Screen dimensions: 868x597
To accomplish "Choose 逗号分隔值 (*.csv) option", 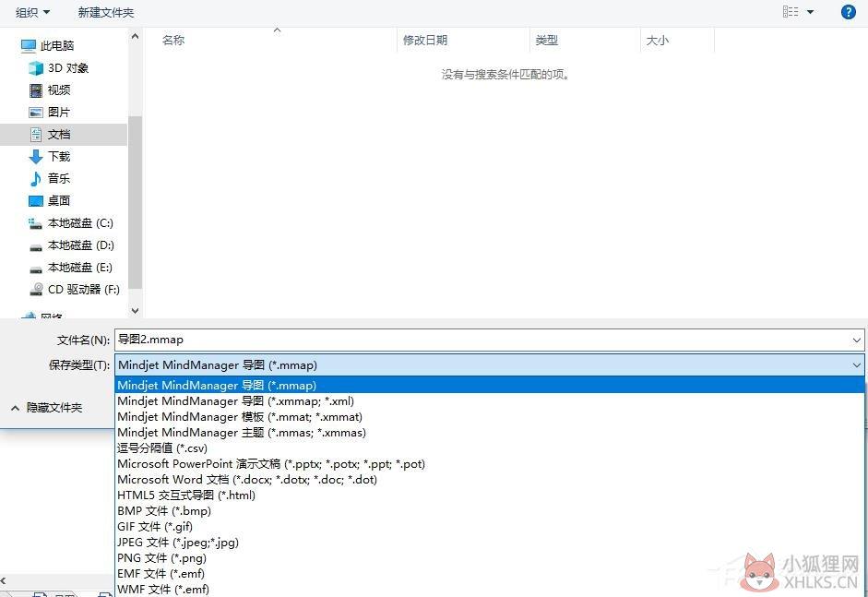I will (x=490, y=448).
